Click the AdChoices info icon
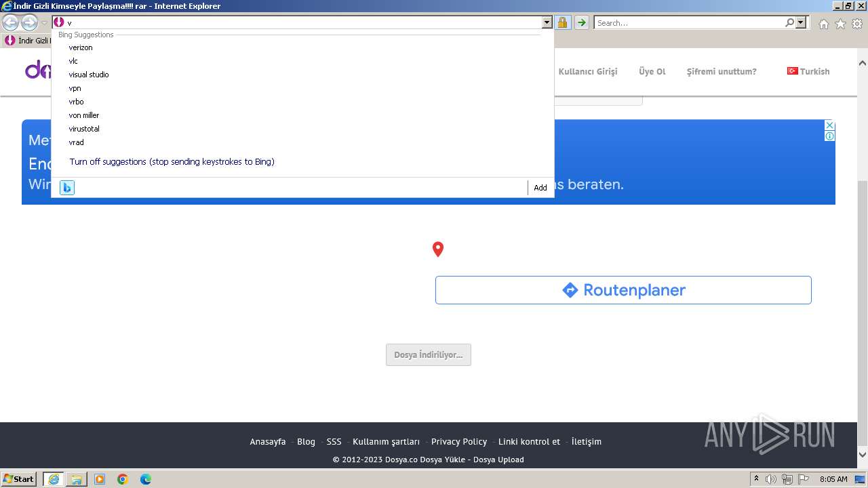This screenshot has height=488, width=868. coord(829,136)
